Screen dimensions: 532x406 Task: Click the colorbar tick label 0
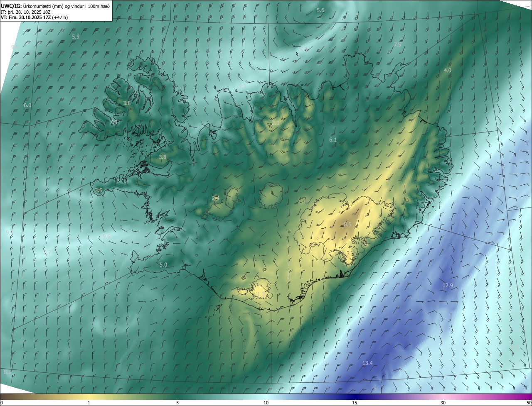[x=2, y=403]
